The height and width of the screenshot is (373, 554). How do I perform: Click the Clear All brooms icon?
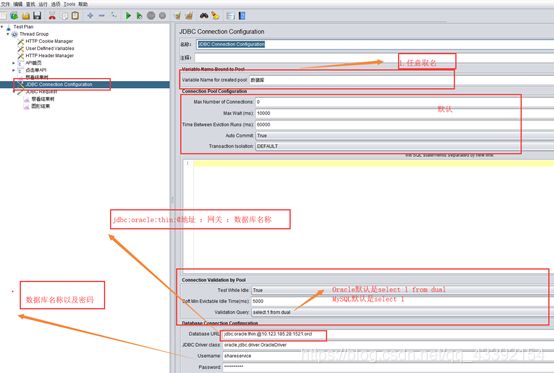tap(189, 16)
